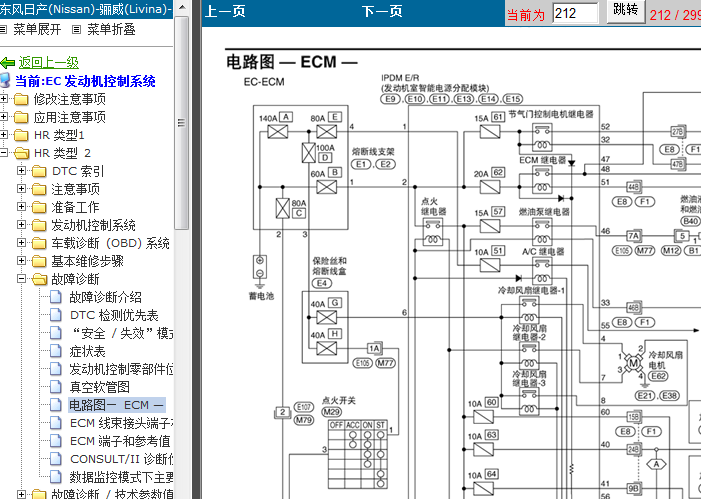701x499 pixels.
Task: Expand the 注意事项 folder
Action: pos(21,189)
